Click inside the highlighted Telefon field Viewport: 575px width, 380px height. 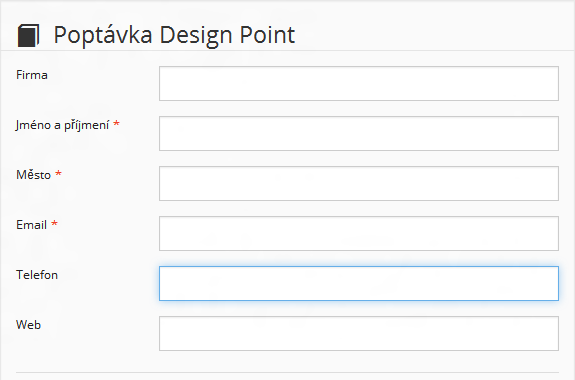pyautogui.click(x=359, y=284)
